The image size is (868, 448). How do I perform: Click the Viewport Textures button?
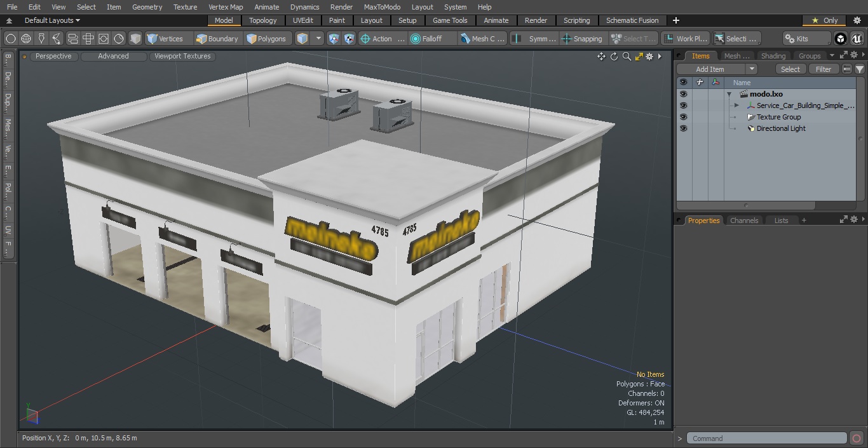tap(182, 56)
